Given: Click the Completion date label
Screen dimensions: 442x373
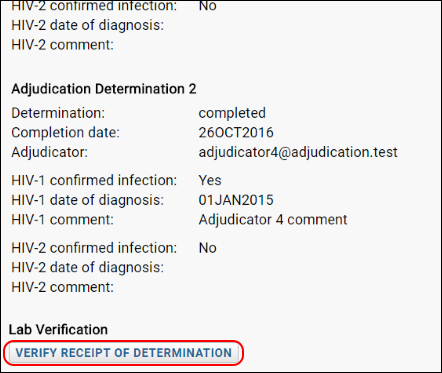Looking at the screenshot, I should point(65,133).
